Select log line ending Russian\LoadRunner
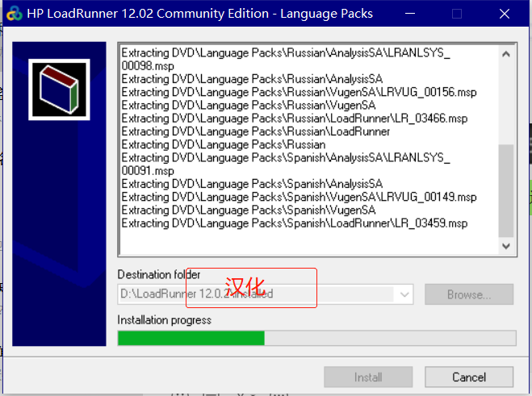Viewport: 532px width, 396px height. coord(255,131)
